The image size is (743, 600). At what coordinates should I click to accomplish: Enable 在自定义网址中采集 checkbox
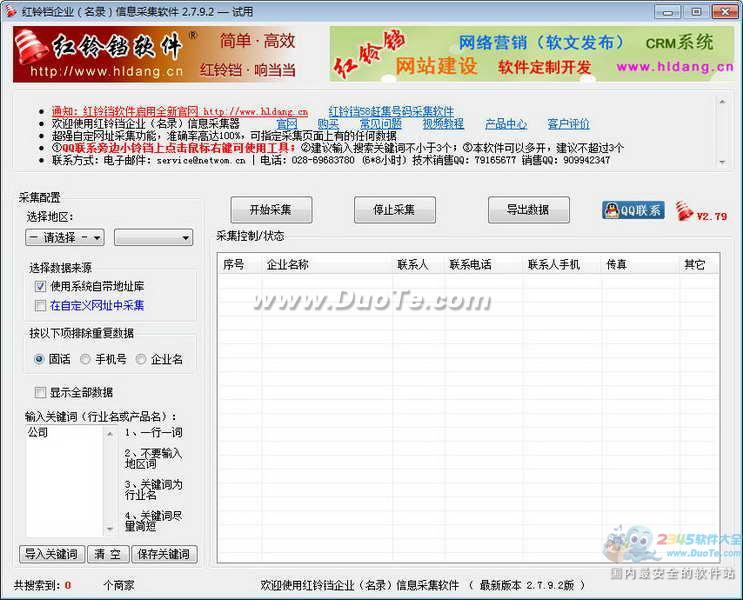coord(40,306)
